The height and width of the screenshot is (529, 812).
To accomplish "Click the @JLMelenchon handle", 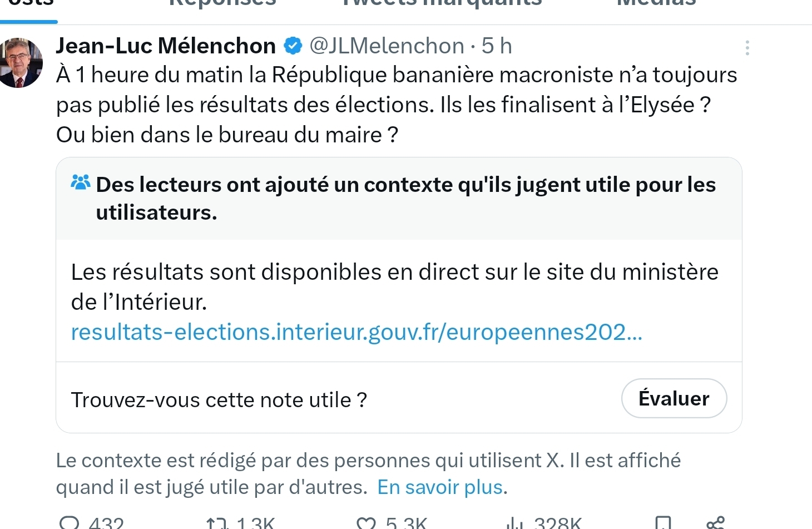I will click(x=387, y=46).
